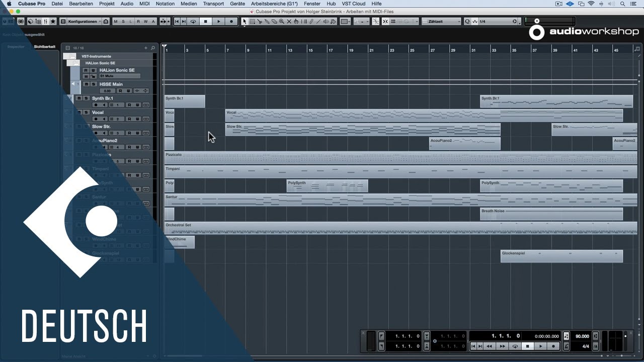Toggle Cycle loop in the top toolbar
Viewport: 644px width, 362px height.
193,22
